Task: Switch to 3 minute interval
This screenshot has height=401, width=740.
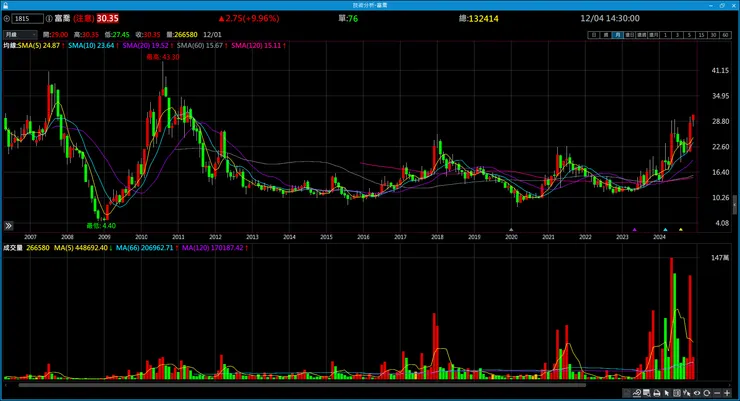Action: [x=677, y=35]
